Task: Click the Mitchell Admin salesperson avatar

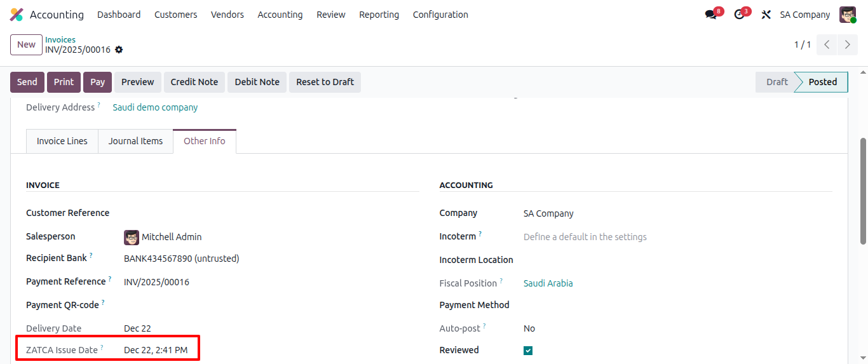Action: coord(132,237)
